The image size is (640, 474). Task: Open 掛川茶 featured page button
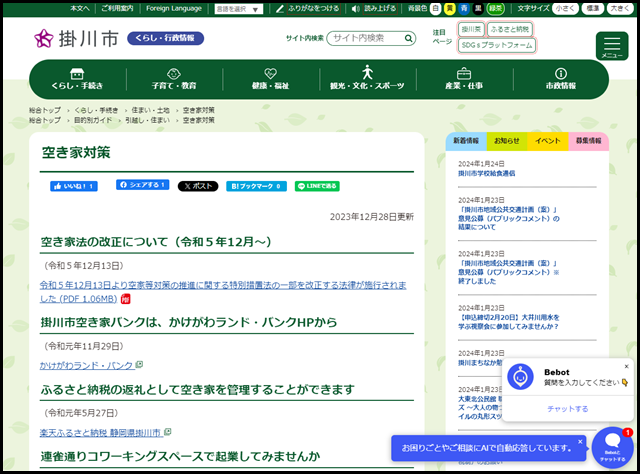pos(471,29)
